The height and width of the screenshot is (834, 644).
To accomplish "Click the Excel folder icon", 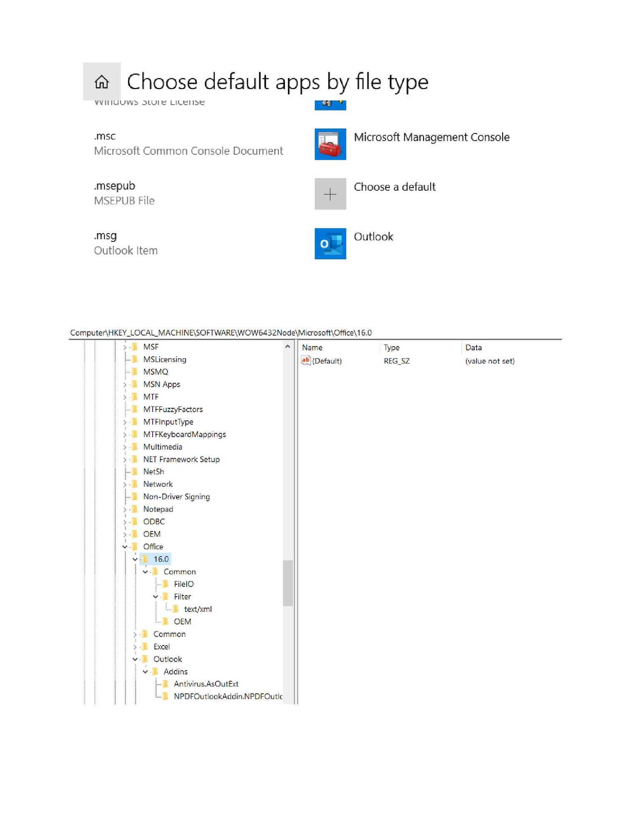I will click(x=145, y=646).
